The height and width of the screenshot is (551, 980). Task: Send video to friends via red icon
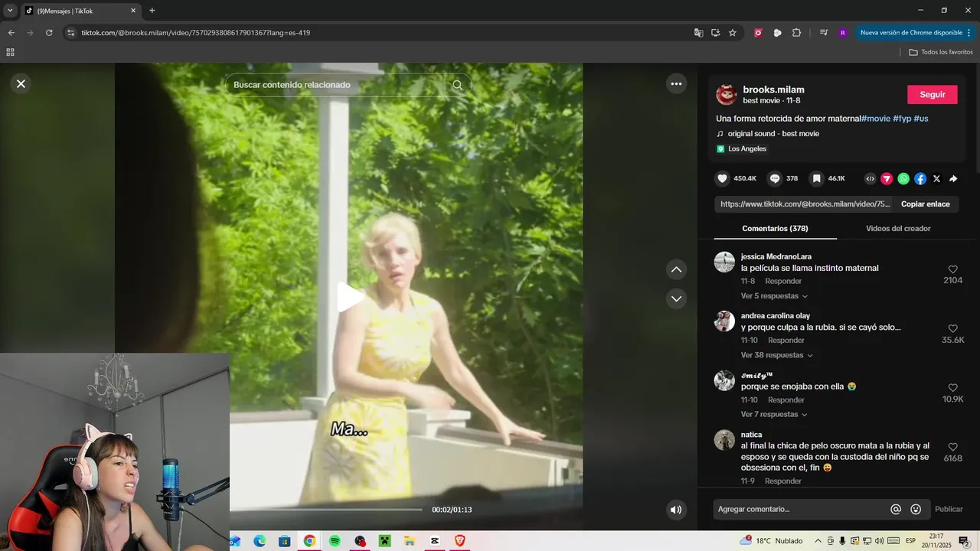[x=887, y=178]
